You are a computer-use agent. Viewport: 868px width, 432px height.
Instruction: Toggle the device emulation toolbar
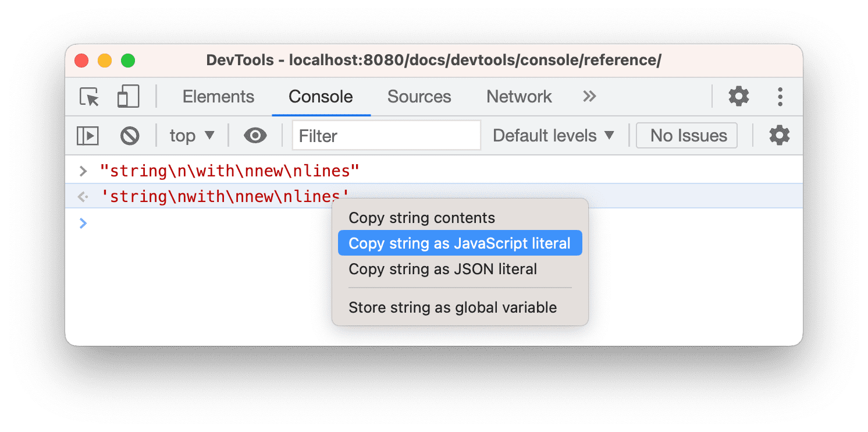click(x=128, y=96)
